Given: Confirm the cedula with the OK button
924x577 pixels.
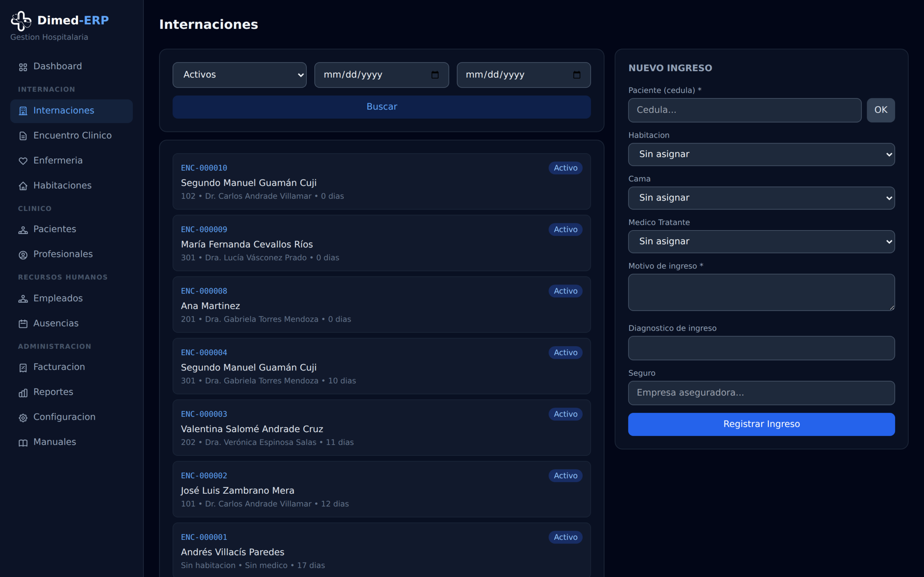Looking at the screenshot, I should pos(880,110).
